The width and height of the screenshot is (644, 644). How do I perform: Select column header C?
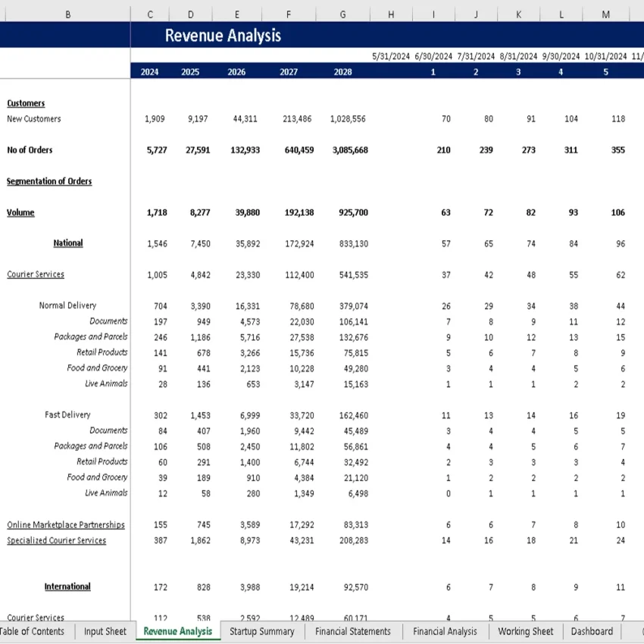pyautogui.click(x=149, y=14)
